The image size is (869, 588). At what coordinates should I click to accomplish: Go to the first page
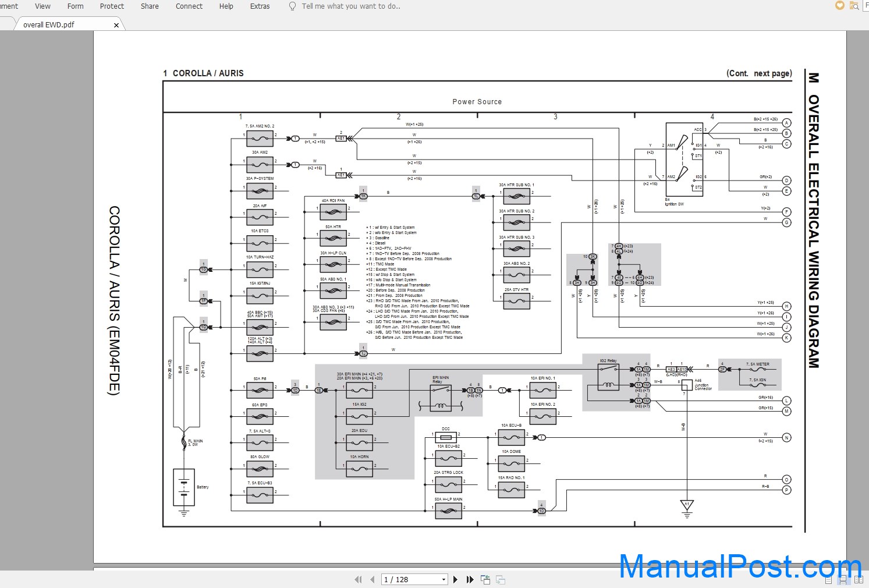point(358,580)
